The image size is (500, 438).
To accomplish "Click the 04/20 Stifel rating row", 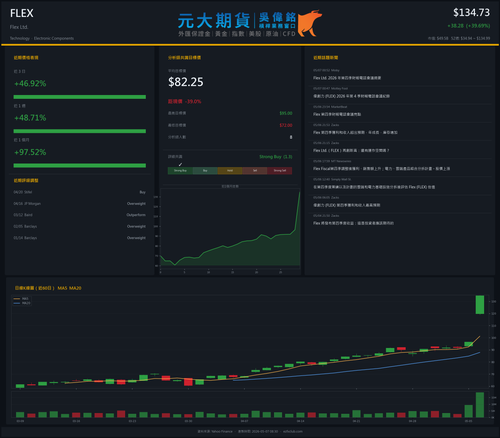I will click(80, 192).
